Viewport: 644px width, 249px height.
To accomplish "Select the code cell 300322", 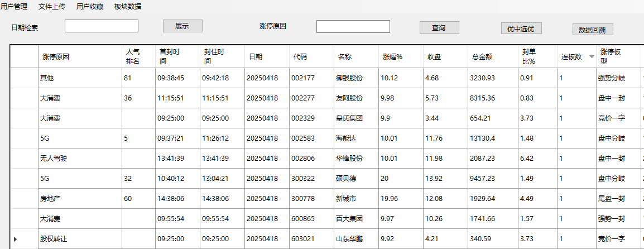I will (x=311, y=178).
